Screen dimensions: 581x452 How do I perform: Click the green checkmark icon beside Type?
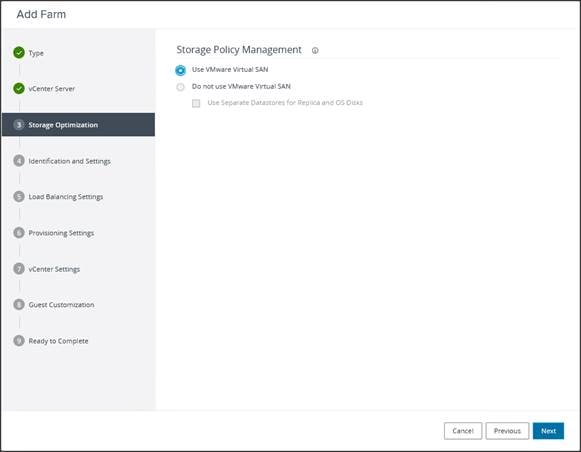pyautogui.click(x=19, y=53)
